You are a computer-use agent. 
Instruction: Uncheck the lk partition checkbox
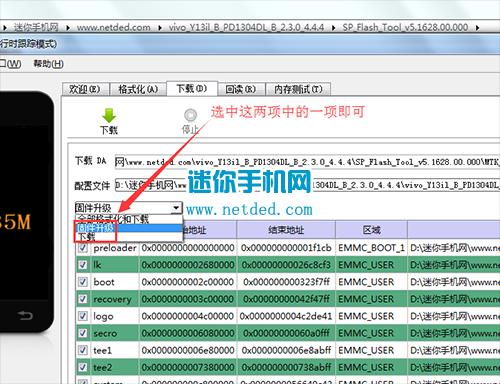coord(83,265)
